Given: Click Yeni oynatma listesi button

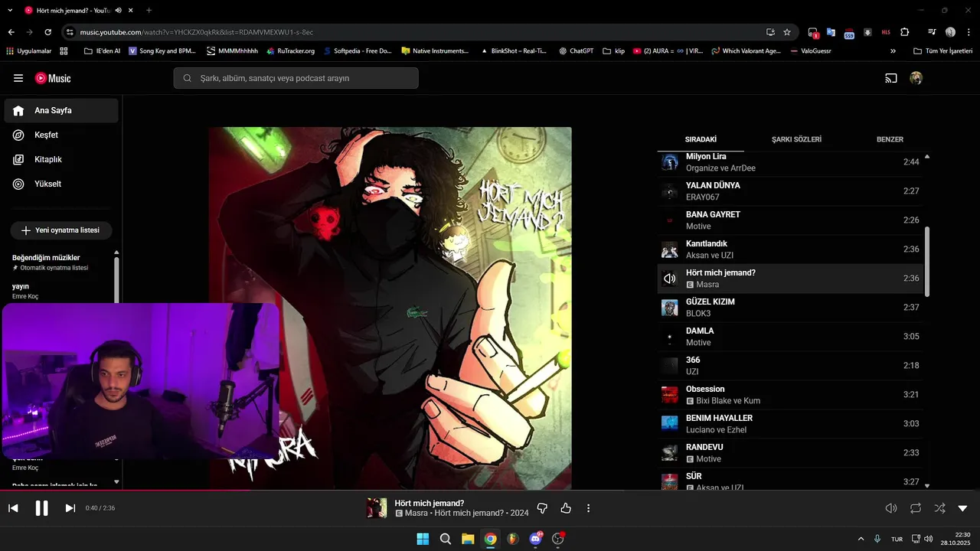Looking at the screenshot, I should [x=61, y=230].
